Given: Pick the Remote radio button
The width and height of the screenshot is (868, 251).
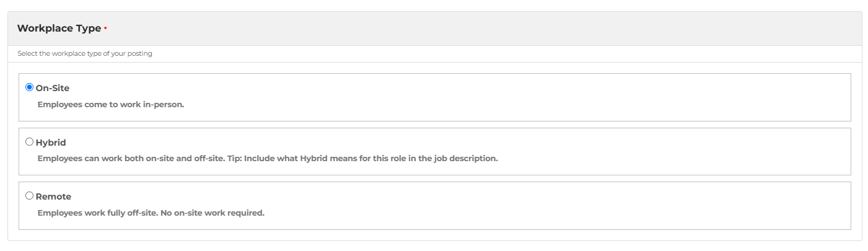Looking at the screenshot, I should 29,196.
